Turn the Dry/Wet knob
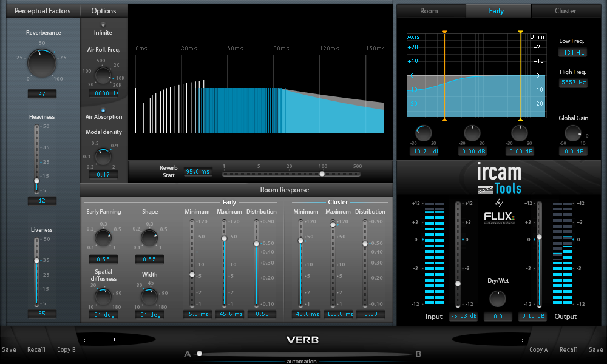The height and width of the screenshot is (364, 607). (498, 298)
